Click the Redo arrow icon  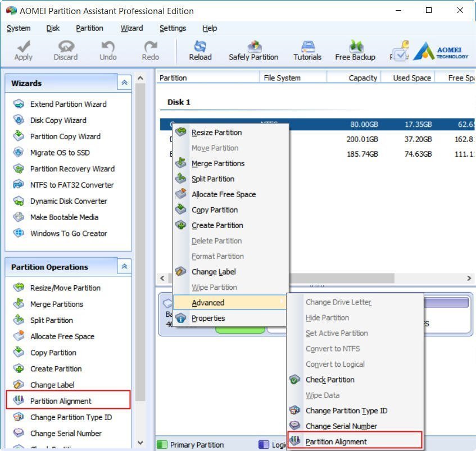point(151,46)
